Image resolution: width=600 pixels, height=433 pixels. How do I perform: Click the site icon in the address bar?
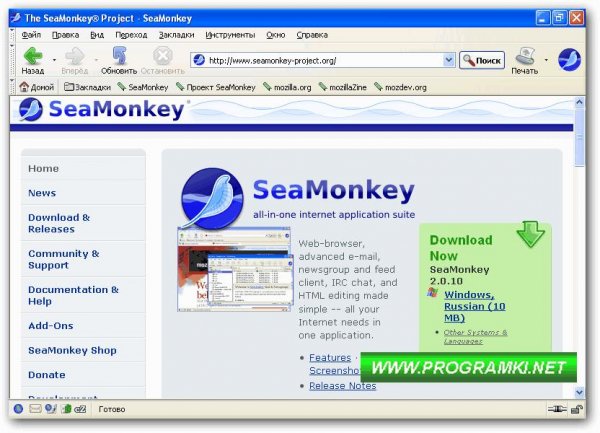pos(199,60)
